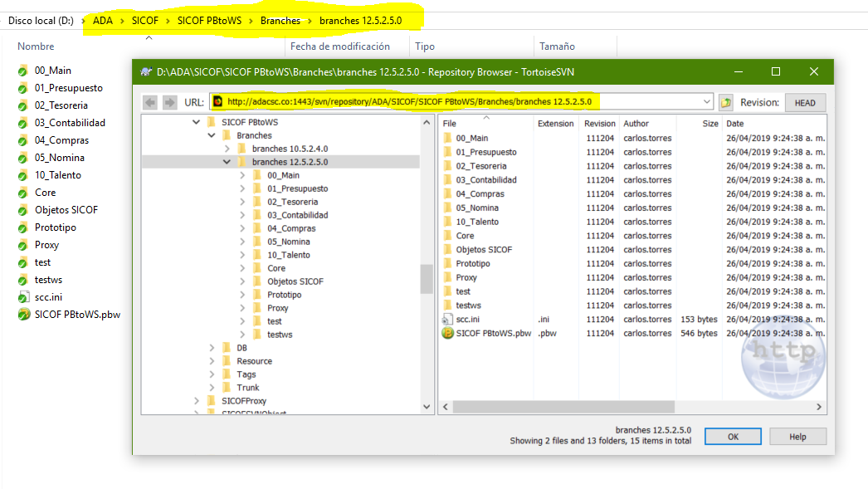This screenshot has width=868, height=489.
Task: Click the 00_Main folder icon in Explorer list
Action: [x=23, y=71]
